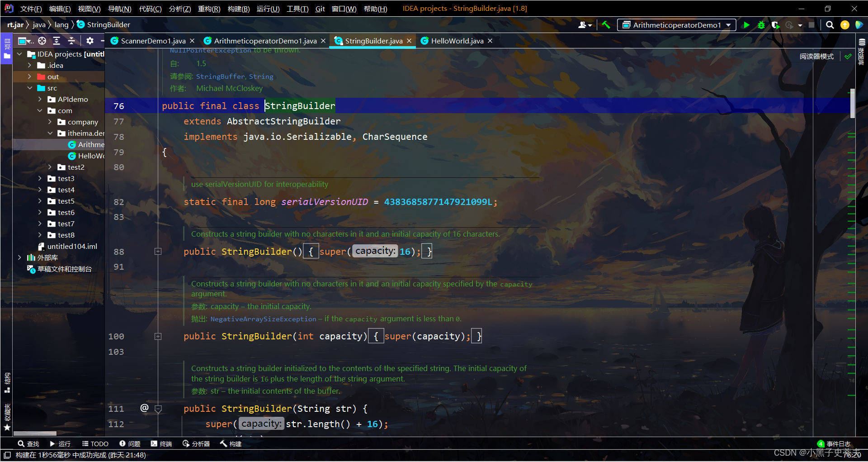The image size is (868, 462).
Task: Open the Structure side tool window stripe
Action: click(x=6, y=382)
